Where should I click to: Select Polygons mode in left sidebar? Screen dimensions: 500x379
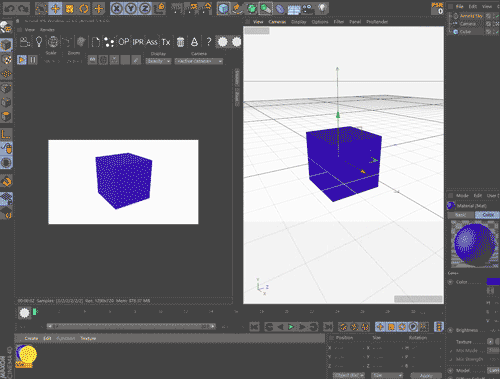6,117
